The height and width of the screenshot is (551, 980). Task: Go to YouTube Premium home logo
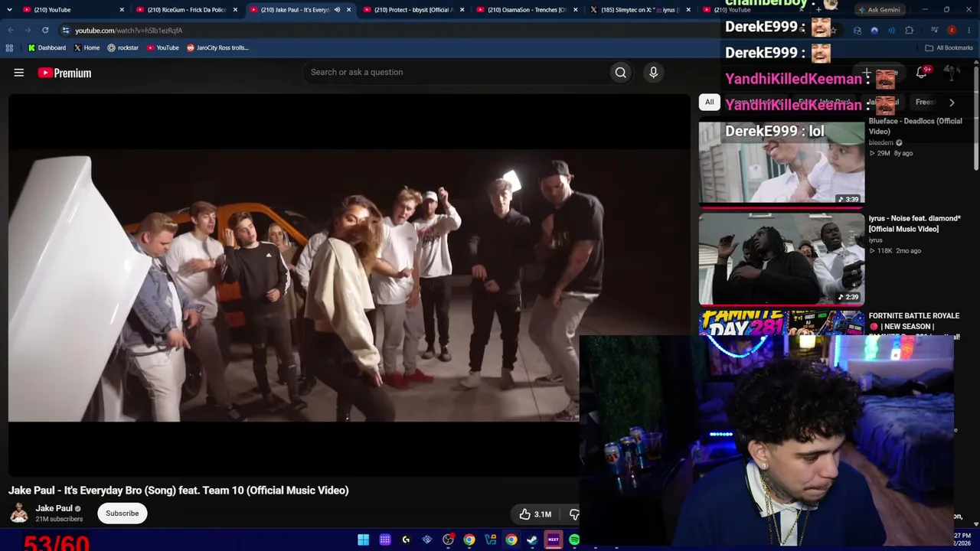coord(65,73)
